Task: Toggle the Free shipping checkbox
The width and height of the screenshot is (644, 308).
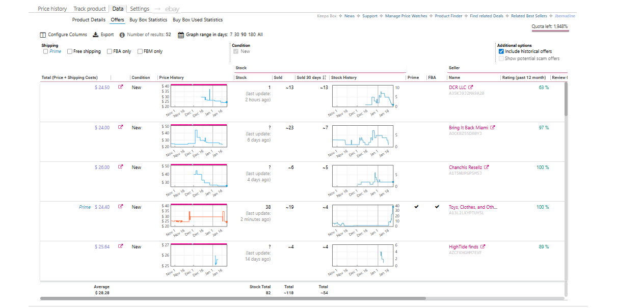Action: (70, 51)
